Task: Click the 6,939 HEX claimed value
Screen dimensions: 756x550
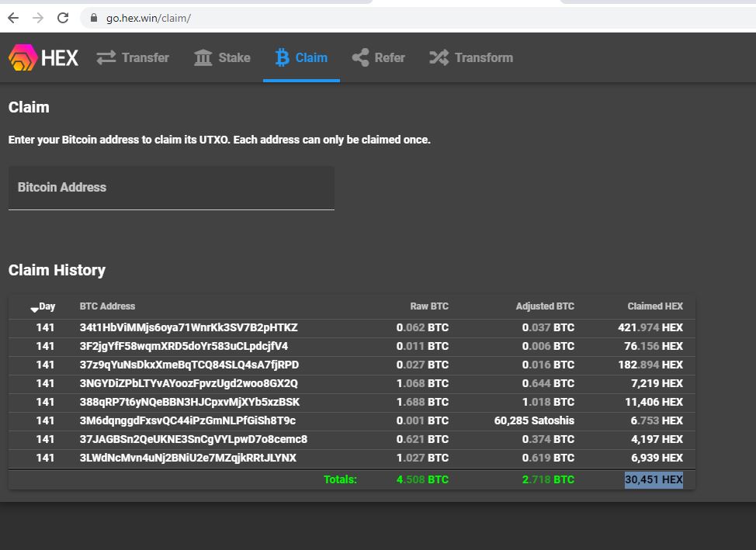Action: tap(657, 458)
